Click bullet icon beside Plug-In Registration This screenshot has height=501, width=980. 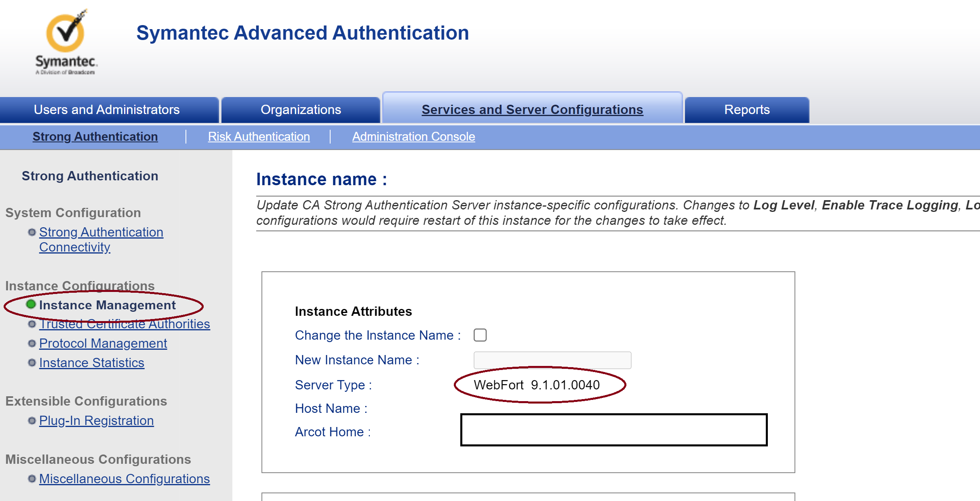pyautogui.click(x=32, y=421)
